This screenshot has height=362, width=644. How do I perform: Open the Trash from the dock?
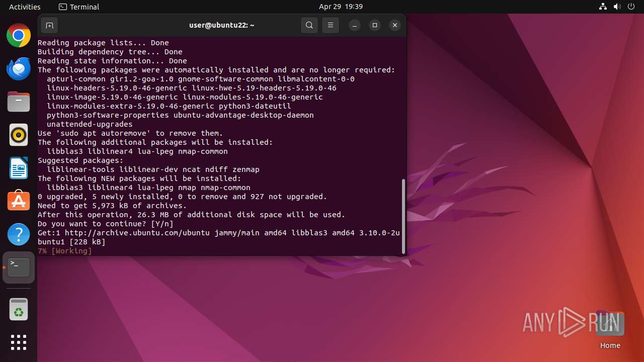coord(19,309)
